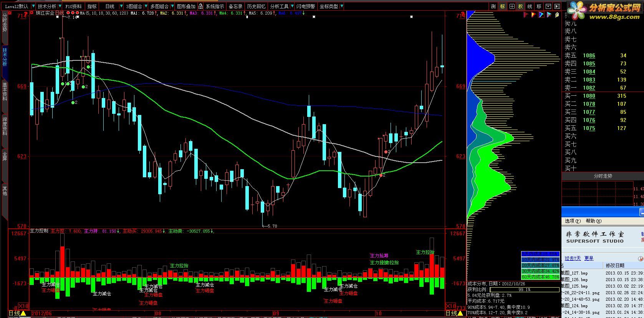Click the 30天内成本 legend swatch

540,271
